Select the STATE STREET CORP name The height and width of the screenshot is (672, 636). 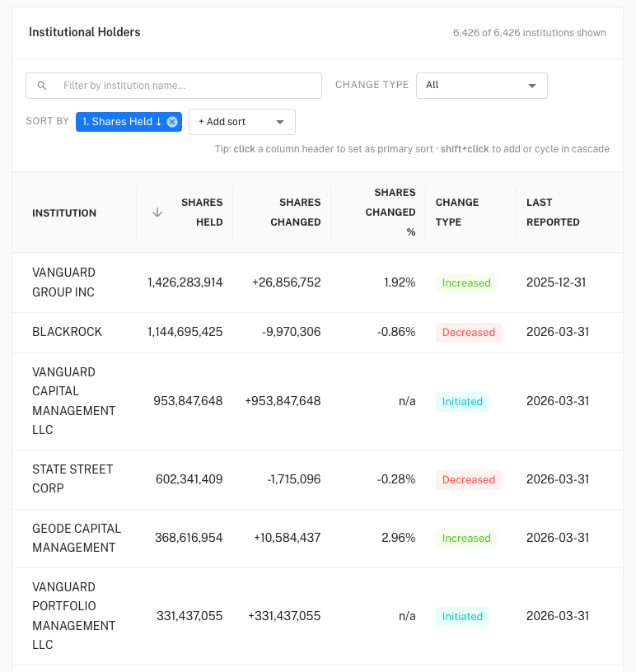pos(72,479)
